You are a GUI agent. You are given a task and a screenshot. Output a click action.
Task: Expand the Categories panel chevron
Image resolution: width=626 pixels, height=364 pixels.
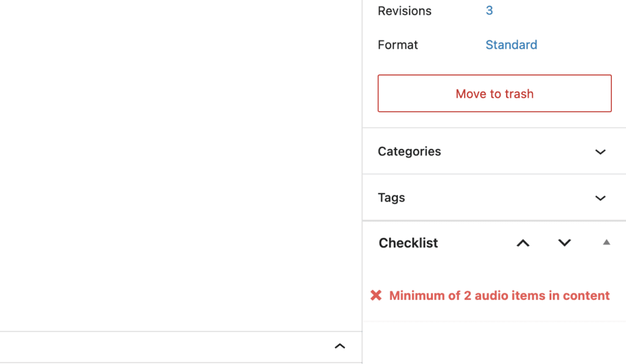click(x=600, y=152)
